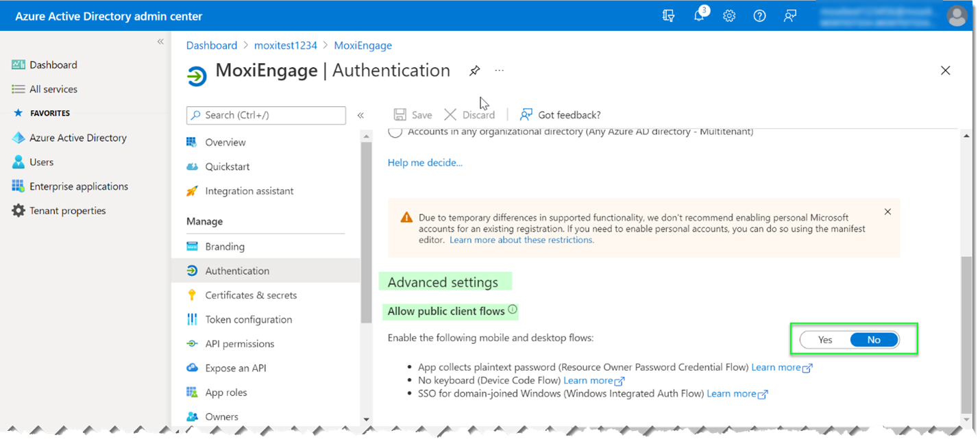The width and height of the screenshot is (980, 446).
Task: Click the feedback icon in top bar
Action: tap(790, 16)
